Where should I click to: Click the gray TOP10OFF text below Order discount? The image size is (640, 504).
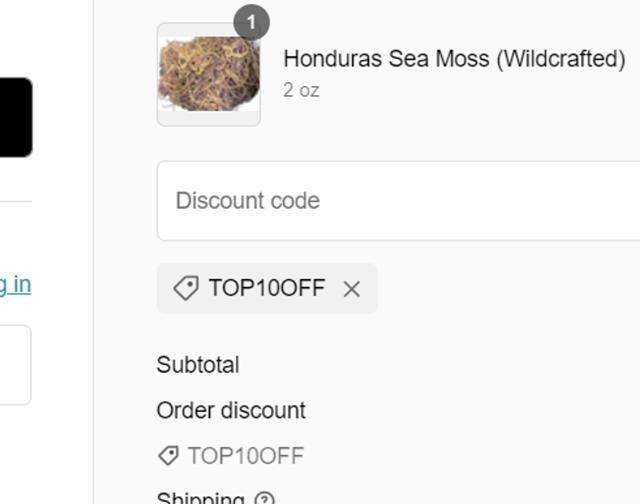(x=245, y=456)
